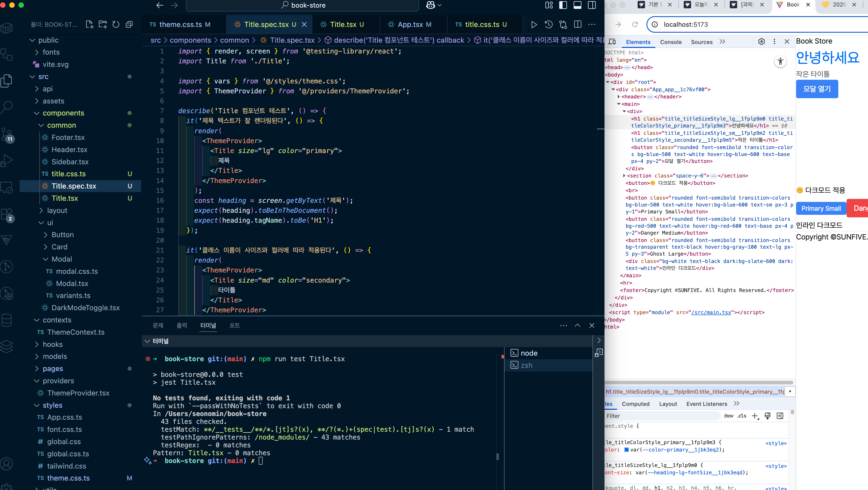The height and width of the screenshot is (490, 868).
Task: Click the New Folder icon in explorer header
Action: (103, 25)
